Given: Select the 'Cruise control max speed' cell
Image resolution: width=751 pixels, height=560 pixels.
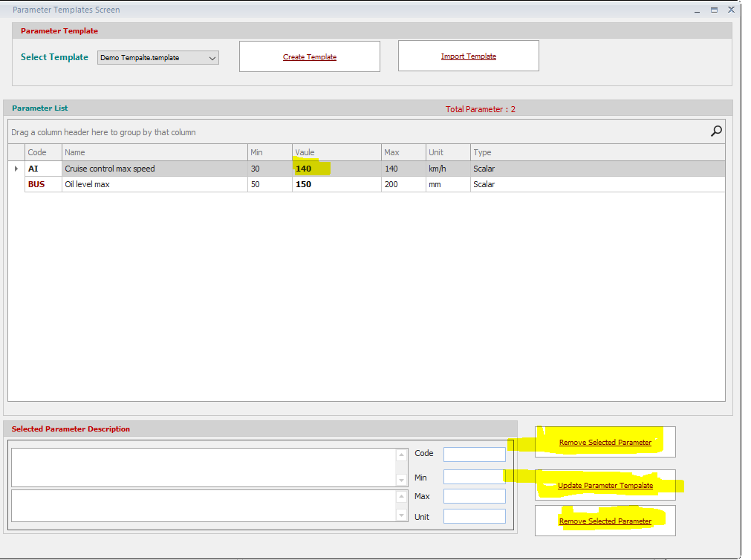Looking at the screenshot, I should (x=155, y=169).
